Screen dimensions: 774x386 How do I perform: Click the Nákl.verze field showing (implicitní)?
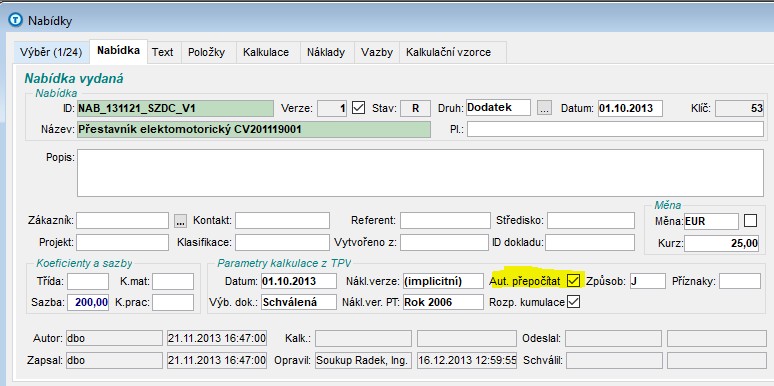tap(443, 281)
